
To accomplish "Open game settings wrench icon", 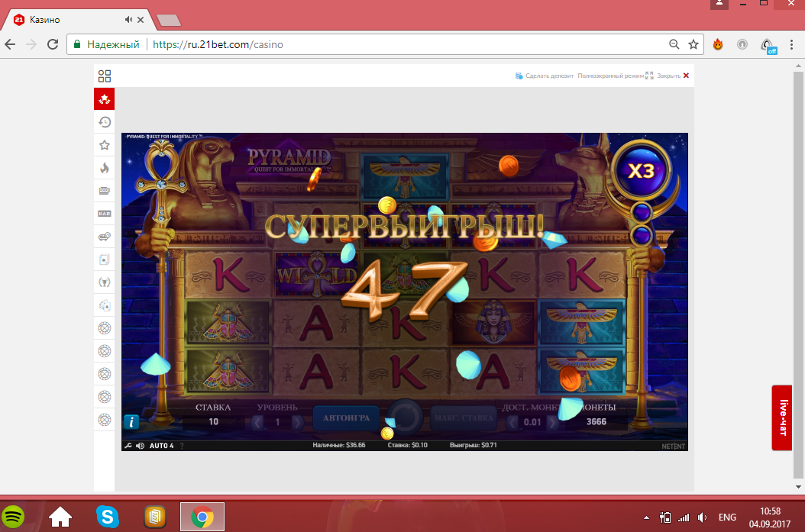I will pyautogui.click(x=128, y=446).
